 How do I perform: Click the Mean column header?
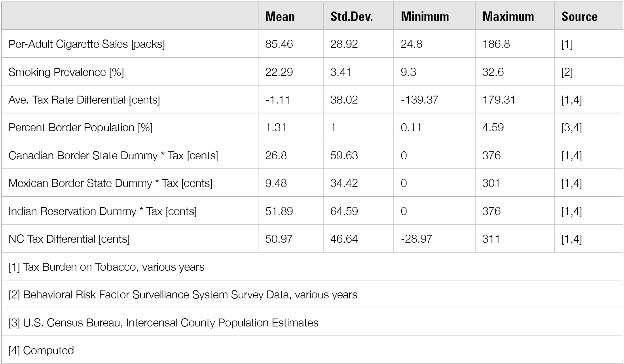tap(280, 17)
